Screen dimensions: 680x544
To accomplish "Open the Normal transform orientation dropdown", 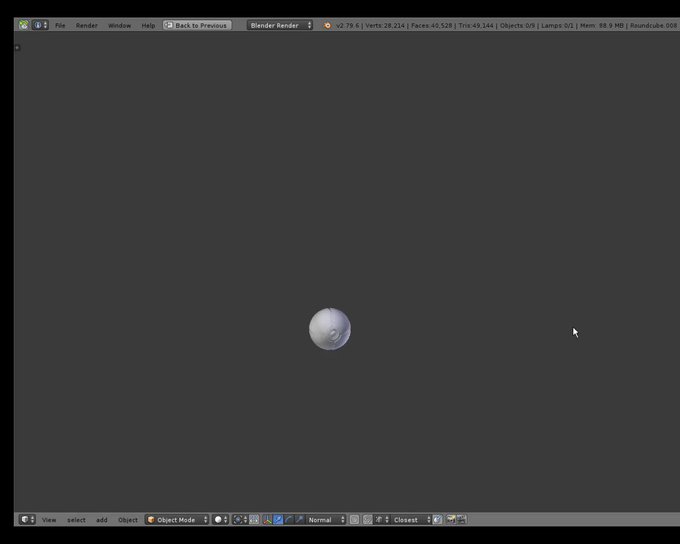I will [326, 520].
